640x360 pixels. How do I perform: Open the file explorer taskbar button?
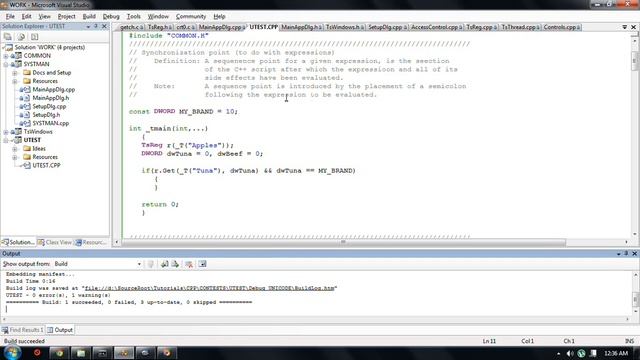coord(81,353)
